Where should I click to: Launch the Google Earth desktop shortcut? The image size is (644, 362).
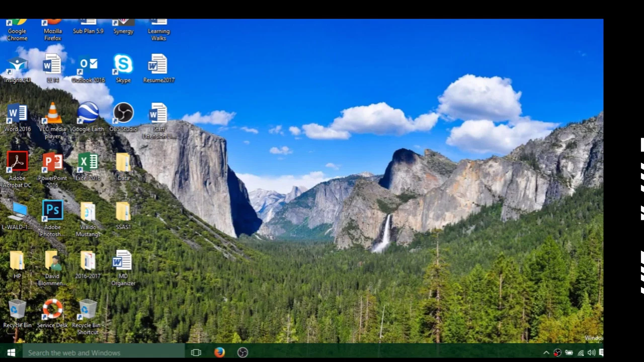[88, 118]
